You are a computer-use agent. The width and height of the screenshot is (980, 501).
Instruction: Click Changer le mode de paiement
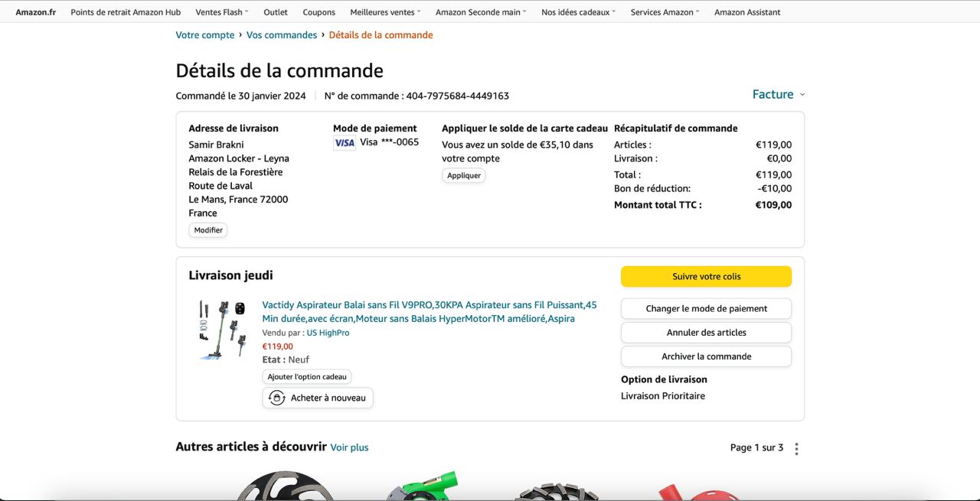706,309
